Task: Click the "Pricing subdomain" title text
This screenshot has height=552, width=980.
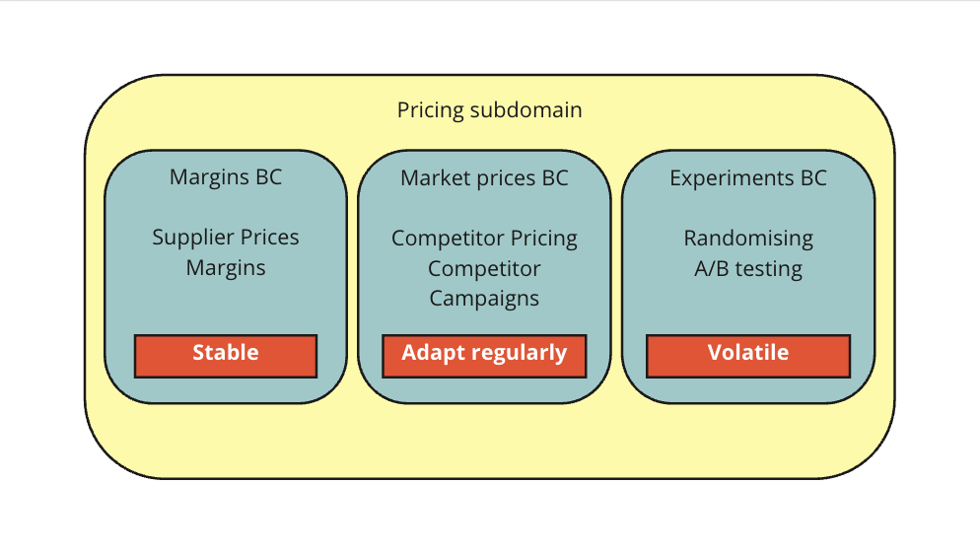Action: (x=489, y=109)
